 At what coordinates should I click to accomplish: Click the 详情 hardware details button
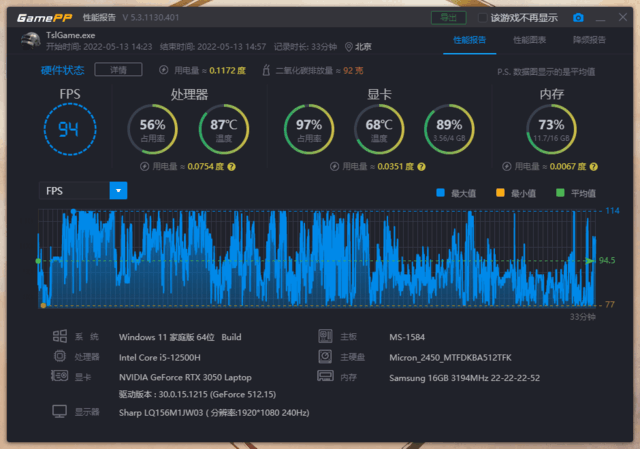[117, 70]
